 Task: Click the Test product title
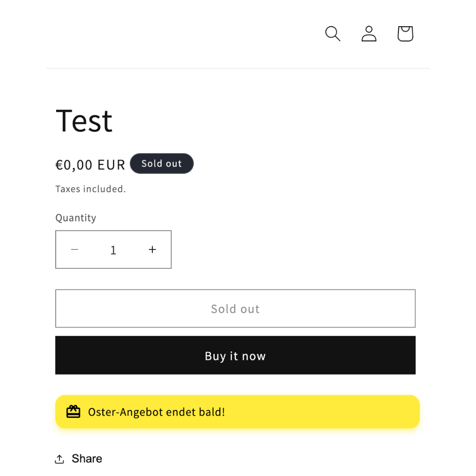(84, 121)
